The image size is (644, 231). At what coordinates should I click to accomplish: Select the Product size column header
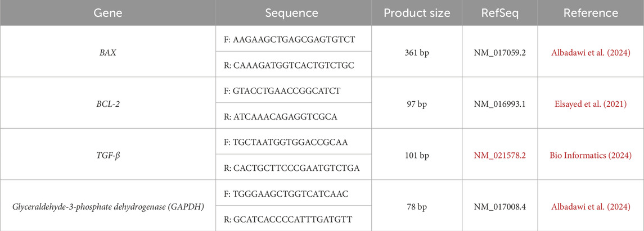point(417,13)
